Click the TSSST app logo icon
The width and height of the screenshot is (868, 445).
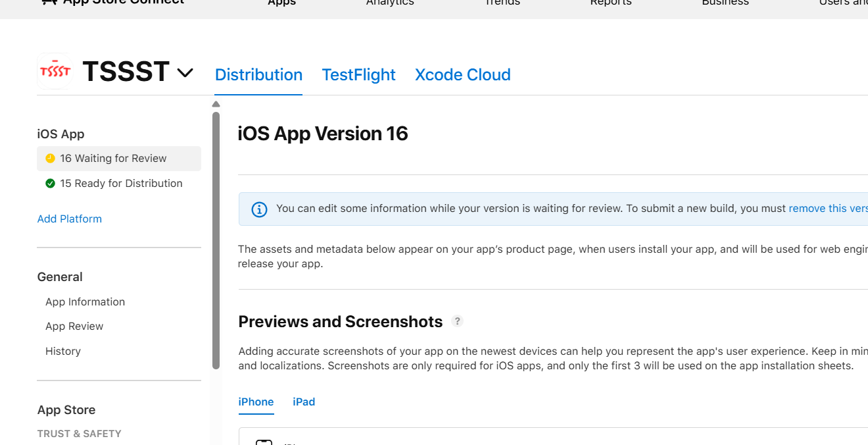55,71
